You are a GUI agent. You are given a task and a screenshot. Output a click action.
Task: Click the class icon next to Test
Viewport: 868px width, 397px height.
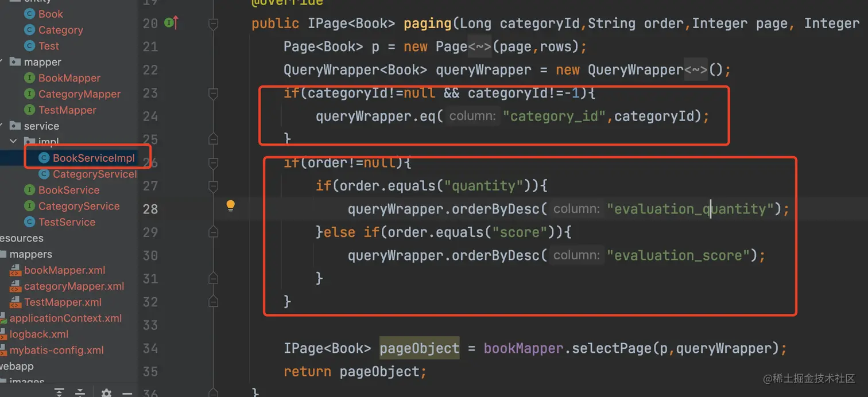(x=29, y=46)
